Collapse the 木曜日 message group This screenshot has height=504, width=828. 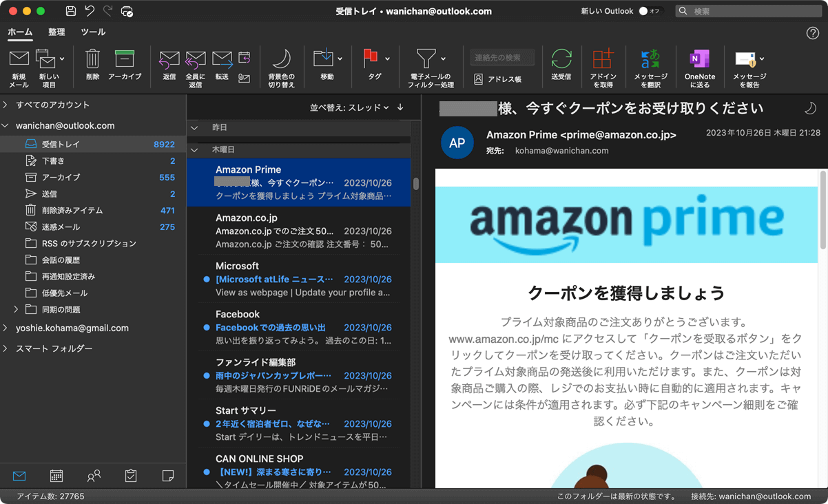(194, 149)
